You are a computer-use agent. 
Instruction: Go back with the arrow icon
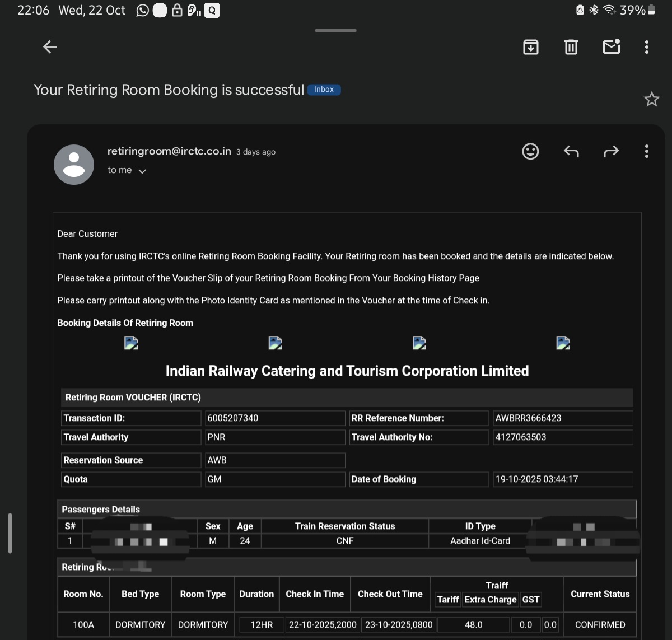coord(50,47)
